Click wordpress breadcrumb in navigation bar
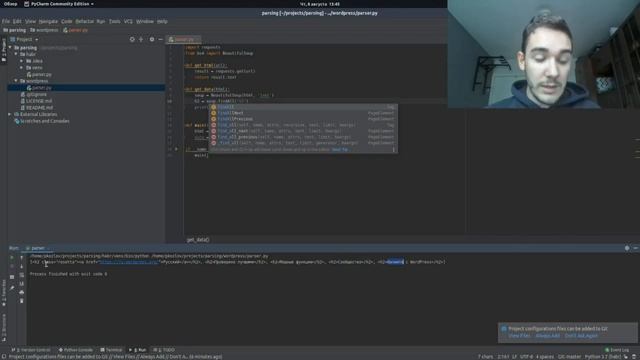Image resolution: width=640 pixels, height=360 pixels. [44, 30]
